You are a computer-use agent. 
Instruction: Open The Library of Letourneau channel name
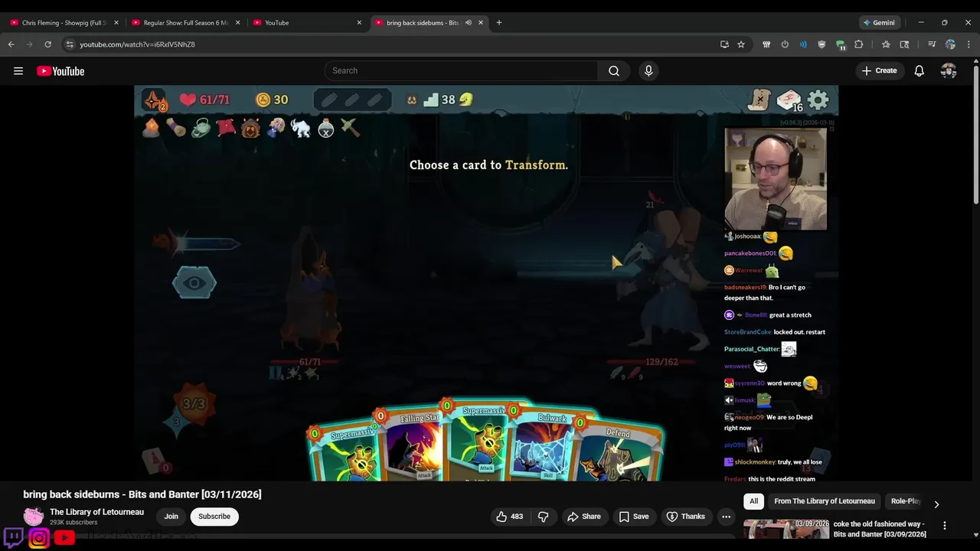point(96,512)
